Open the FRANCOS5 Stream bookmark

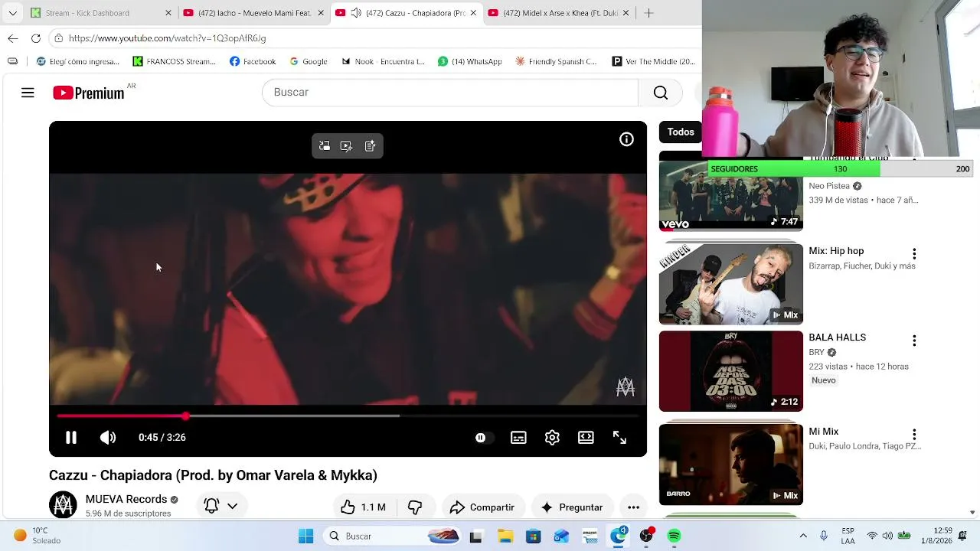pyautogui.click(x=173, y=61)
